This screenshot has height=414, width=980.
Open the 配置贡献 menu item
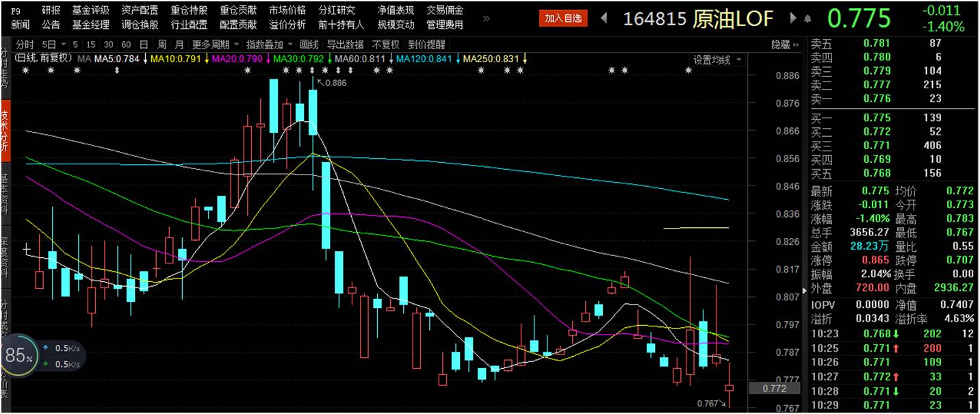(x=239, y=25)
